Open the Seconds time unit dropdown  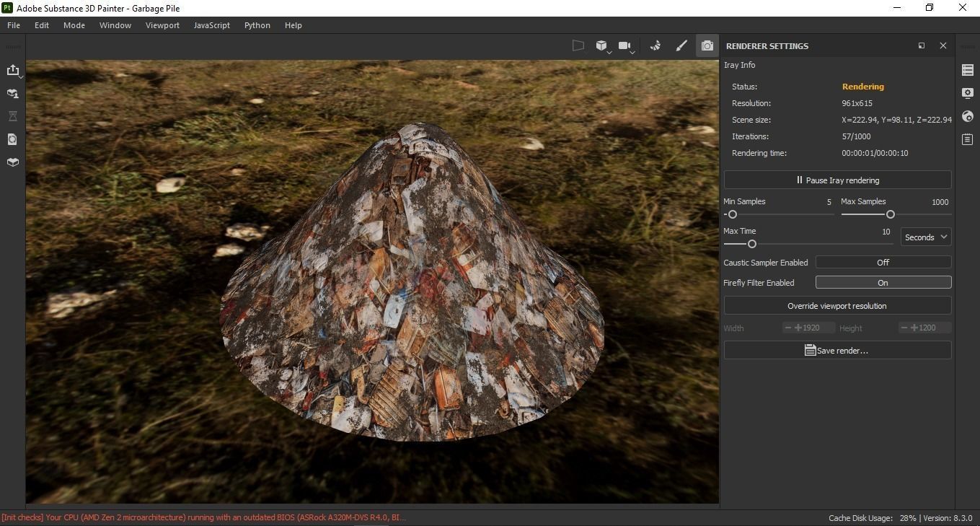925,237
